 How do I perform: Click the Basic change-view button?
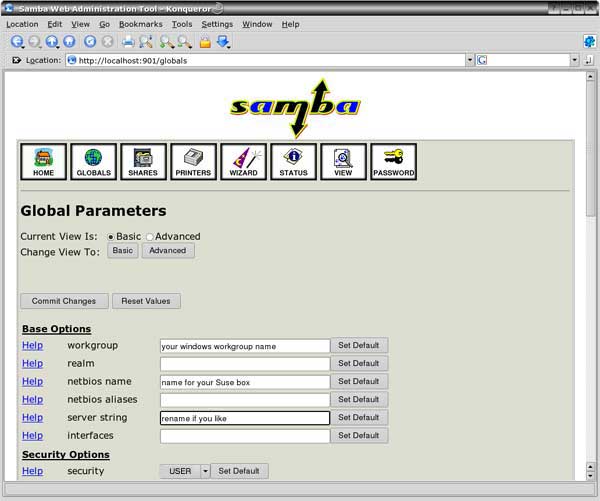coord(122,250)
